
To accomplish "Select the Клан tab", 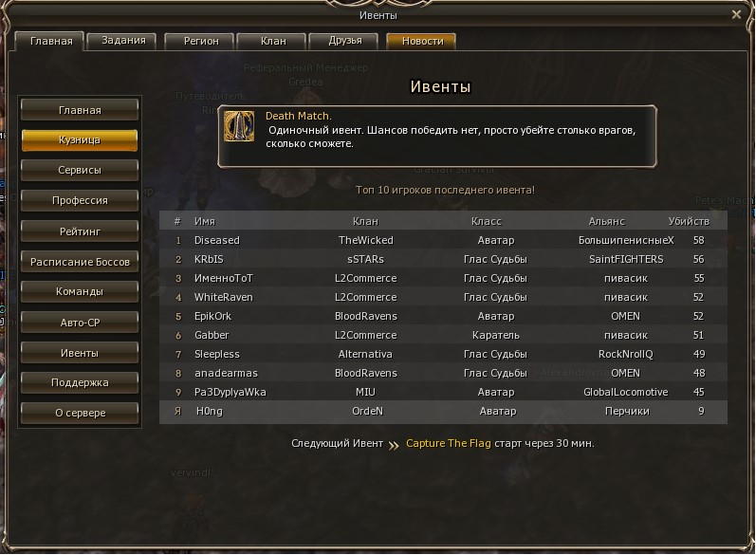I will pyautogui.click(x=273, y=41).
